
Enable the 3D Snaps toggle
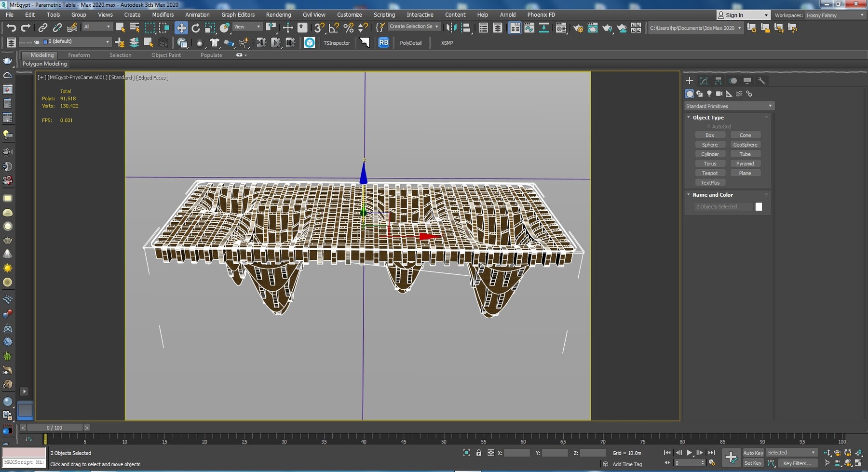pos(318,27)
